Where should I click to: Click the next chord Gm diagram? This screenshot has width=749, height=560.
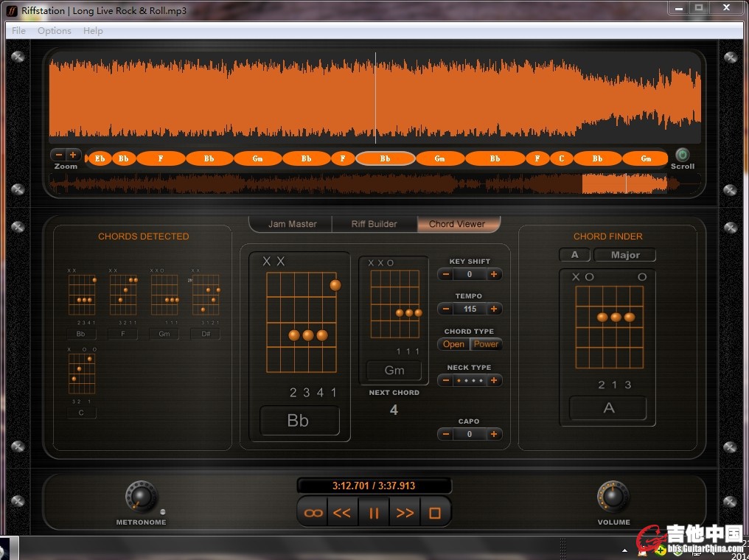(394, 304)
